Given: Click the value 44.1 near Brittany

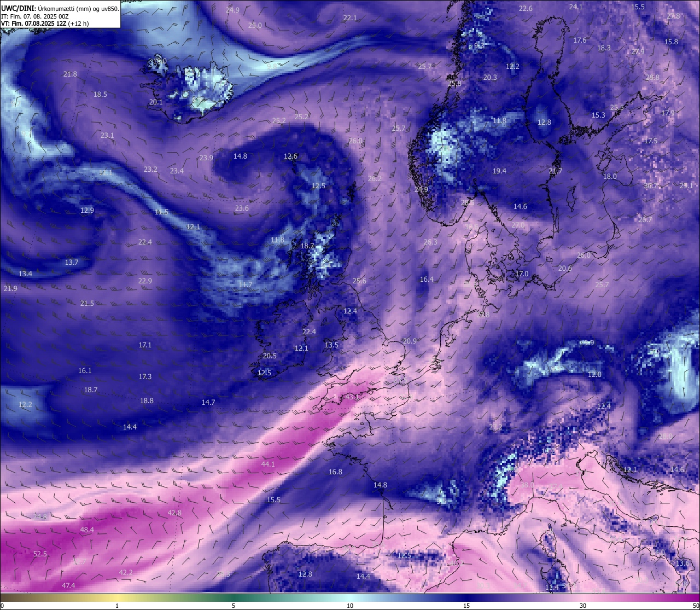Looking at the screenshot, I should coord(268,464).
